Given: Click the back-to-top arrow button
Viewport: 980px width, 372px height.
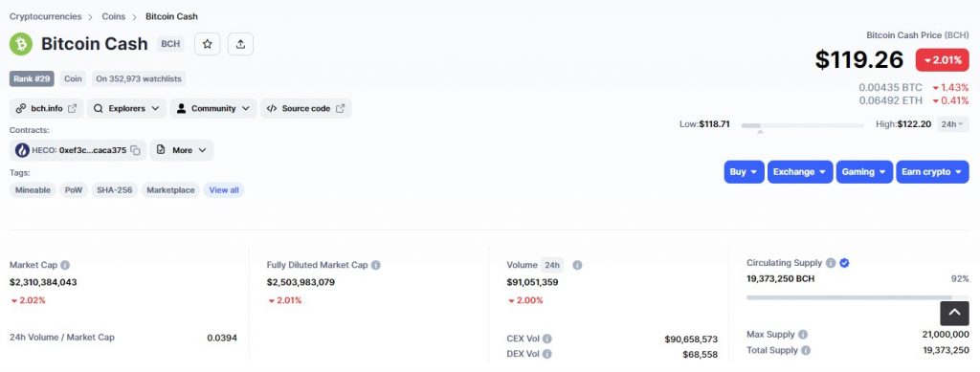Looking at the screenshot, I should (x=954, y=314).
